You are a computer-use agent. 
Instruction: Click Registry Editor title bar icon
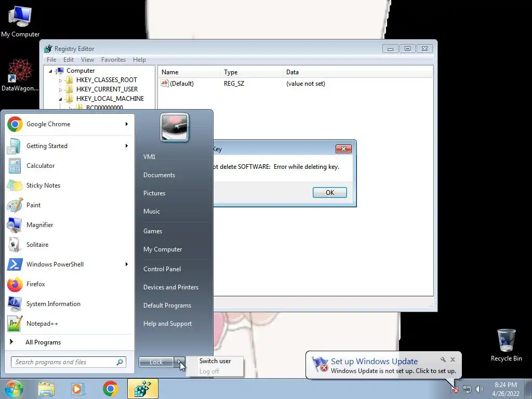(48, 48)
